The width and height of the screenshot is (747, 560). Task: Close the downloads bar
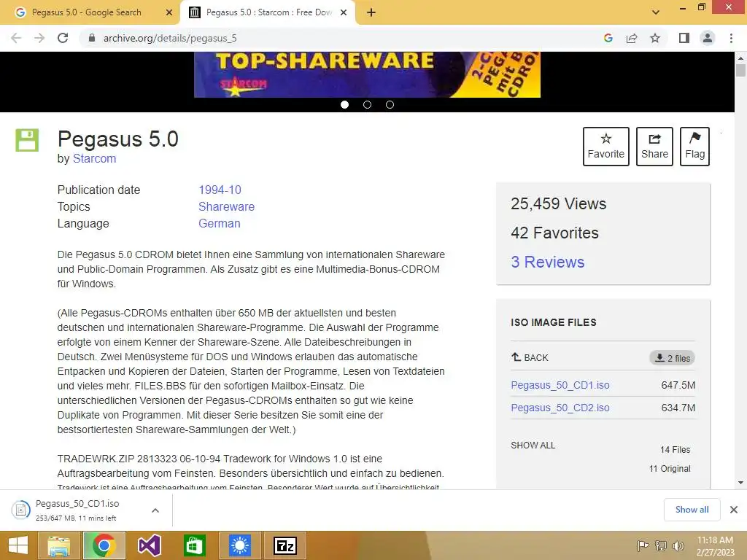(x=734, y=510)
